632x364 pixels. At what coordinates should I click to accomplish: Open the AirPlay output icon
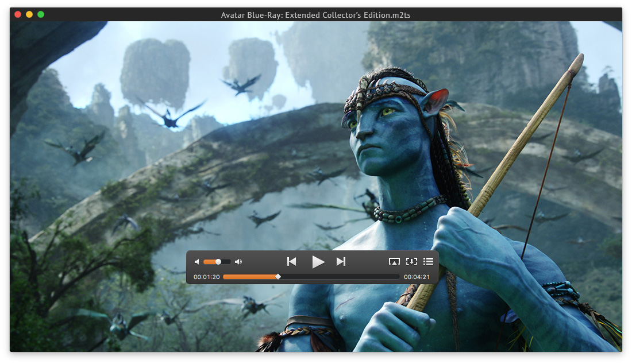[x=394, y=262]
